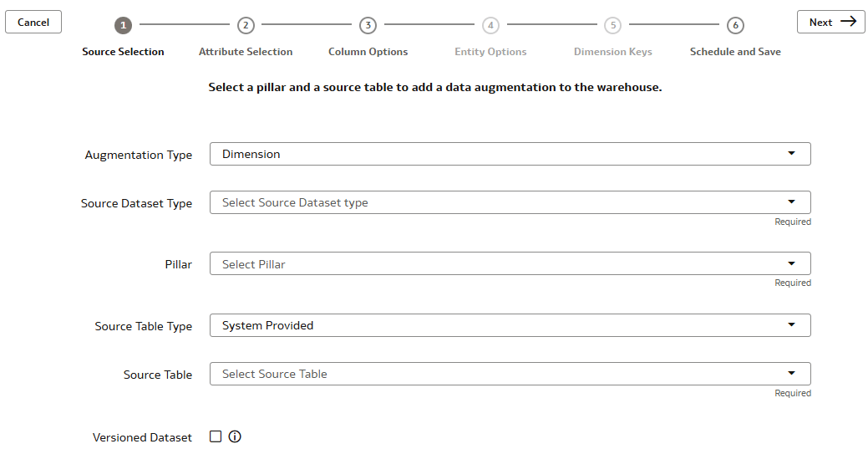Click step 1 Source Selection circle
Image resolution: width=868 pixels, height=449 pixels.
pyautogui.click(x=124, y=25)
